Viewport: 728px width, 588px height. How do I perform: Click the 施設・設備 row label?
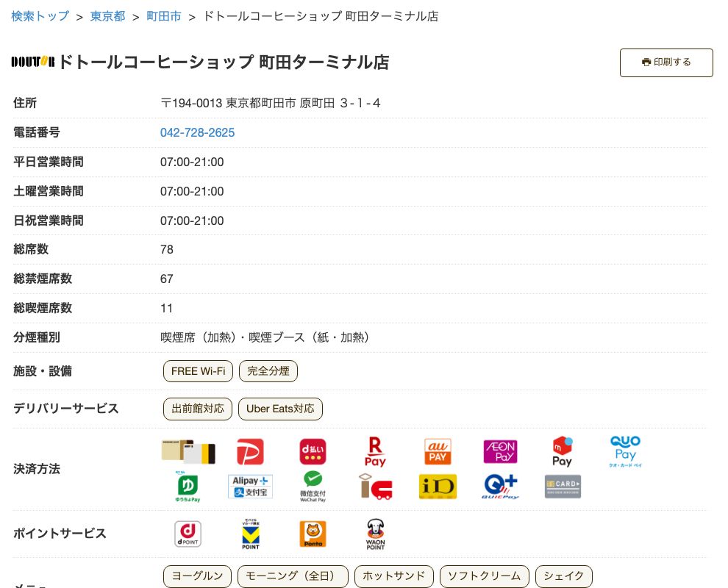coord(43,371)
